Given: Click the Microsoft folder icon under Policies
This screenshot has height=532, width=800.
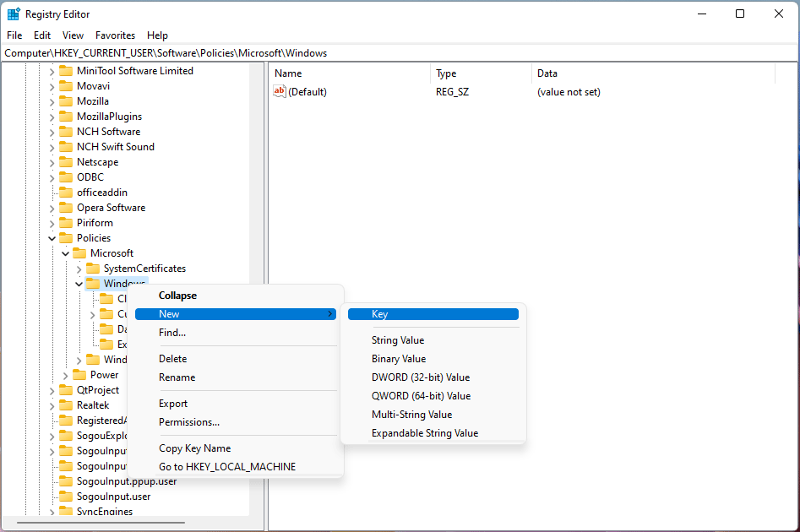Looking at the screenshot, I should coord(79,253).
